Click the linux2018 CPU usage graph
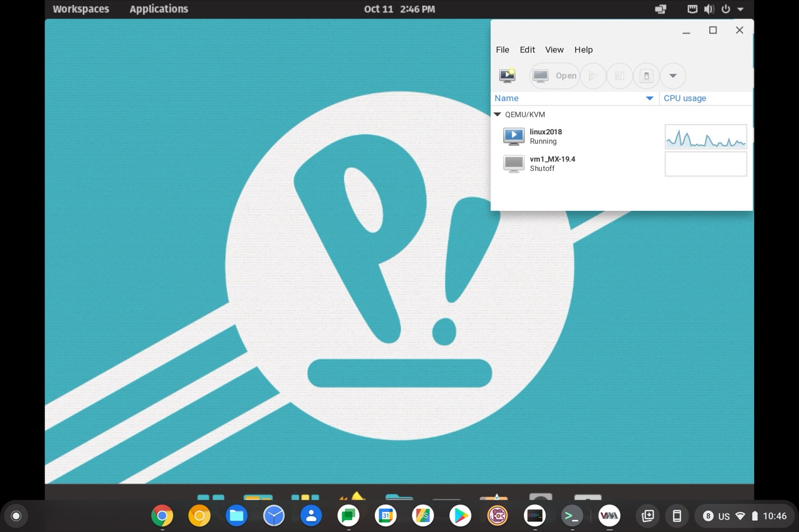This screenshot has width=799, height=532. pos(705,136)
